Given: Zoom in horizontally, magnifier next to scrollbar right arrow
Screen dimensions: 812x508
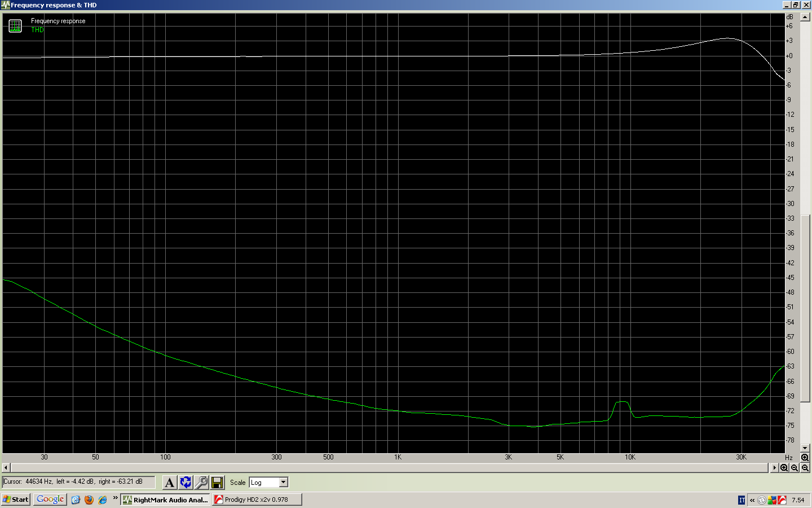Looking at the screenshot, I should point(784,467).
